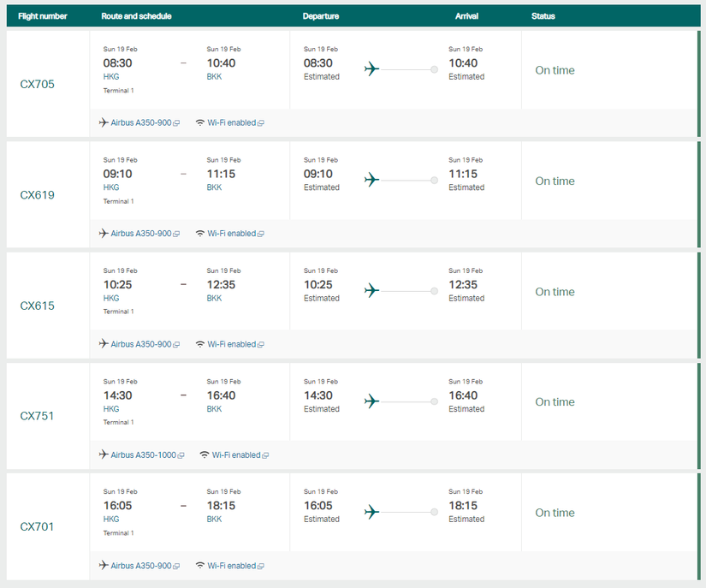Open Airbus A350-900 details for CX619
The height and width of the screenshot is (588, 706).
(141, 233)
